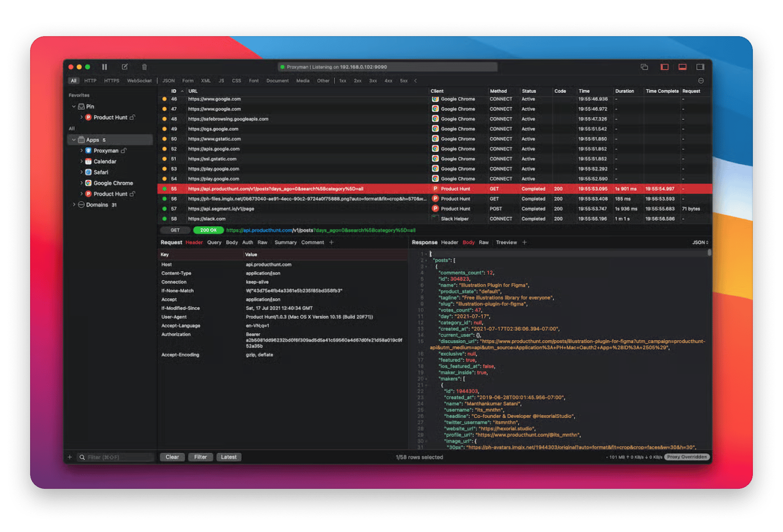Select the Calendar app icon in sidebar
This screenshot has height=532, width=783.
[x=88, y=162]
